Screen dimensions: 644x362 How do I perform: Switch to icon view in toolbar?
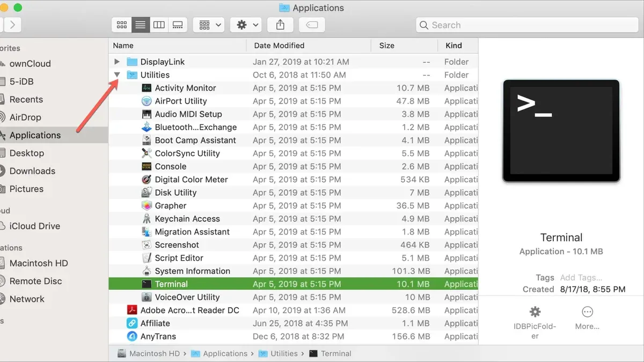tap(122, 25)
